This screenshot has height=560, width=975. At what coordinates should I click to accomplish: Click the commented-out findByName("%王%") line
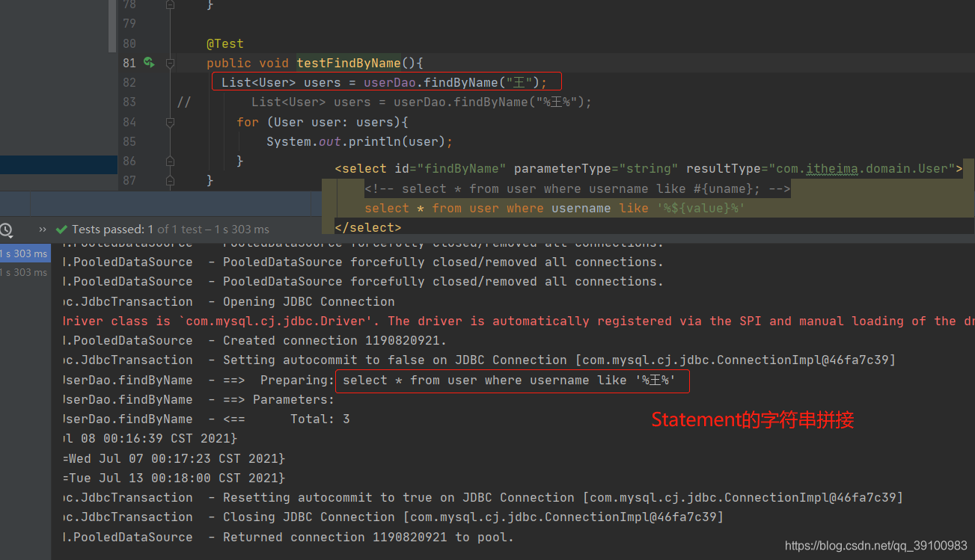(385, 102)
